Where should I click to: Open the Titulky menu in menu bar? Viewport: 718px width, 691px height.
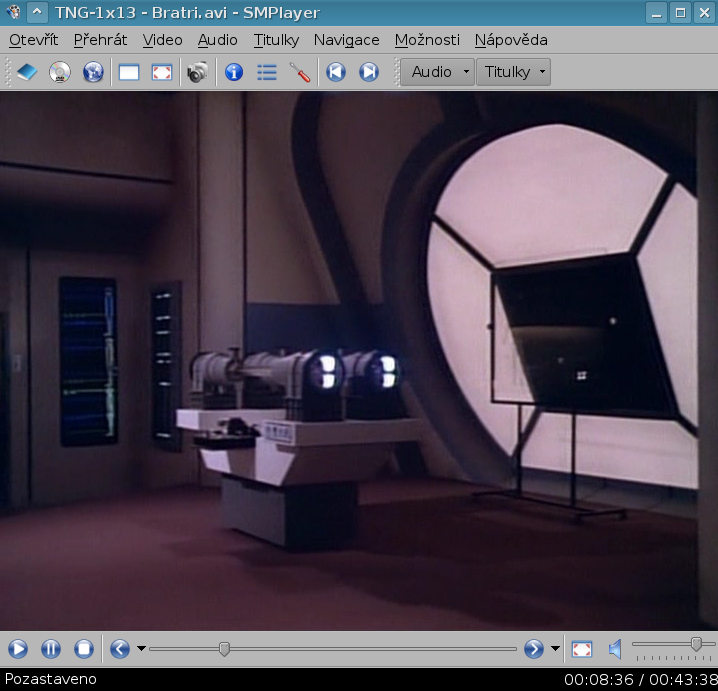[276, 40]
